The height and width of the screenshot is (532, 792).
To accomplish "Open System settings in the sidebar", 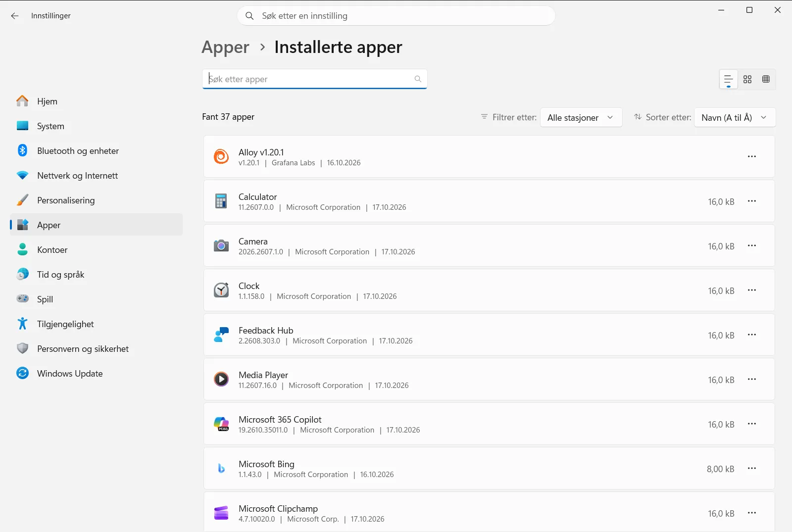I will pos(97,126).
